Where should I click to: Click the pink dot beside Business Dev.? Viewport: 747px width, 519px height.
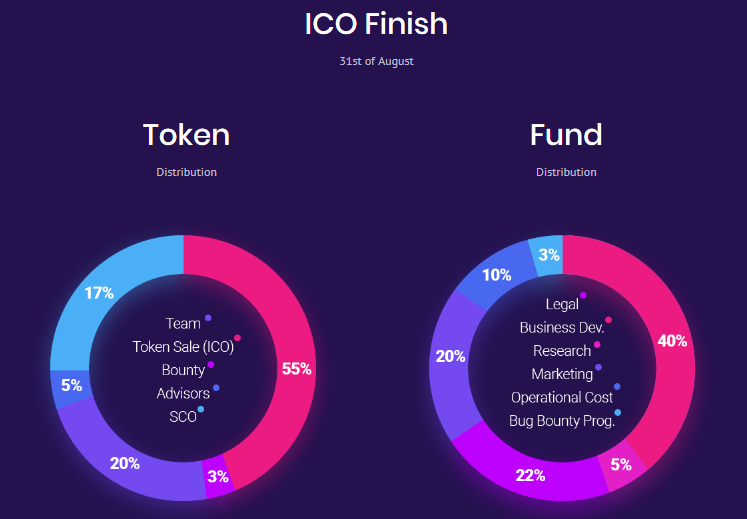(x=608, y=320)
